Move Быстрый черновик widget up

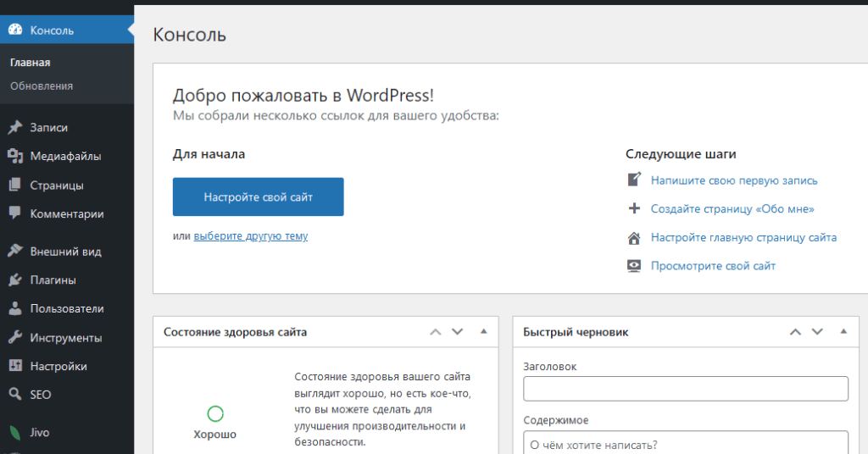click(x=795, y=332)
